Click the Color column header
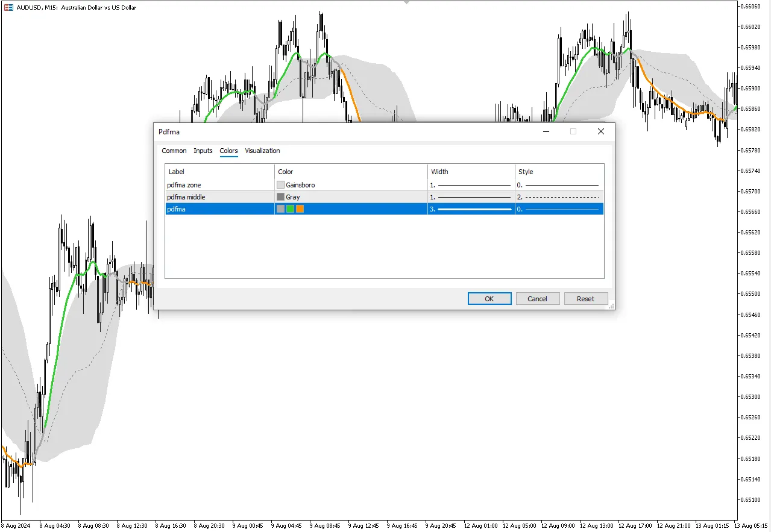The width and height of the screenshot is (771, 532). (286, 172)
